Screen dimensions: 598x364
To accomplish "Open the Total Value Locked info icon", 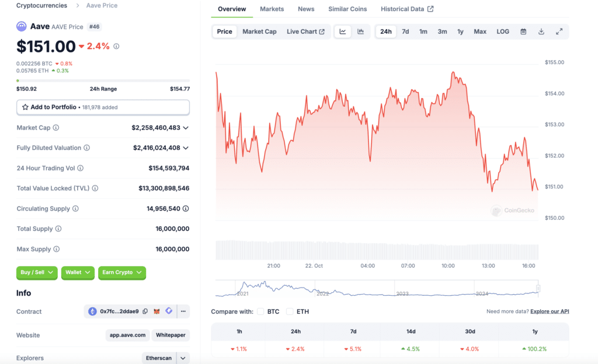I will [95, 188].
